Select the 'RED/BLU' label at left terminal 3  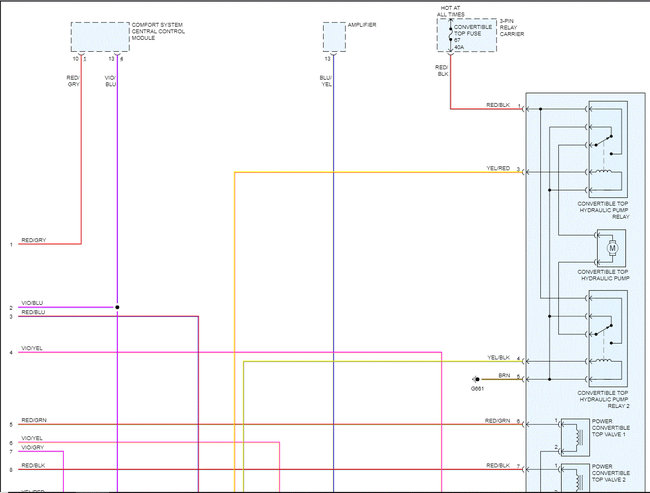(x=33, y=312)
